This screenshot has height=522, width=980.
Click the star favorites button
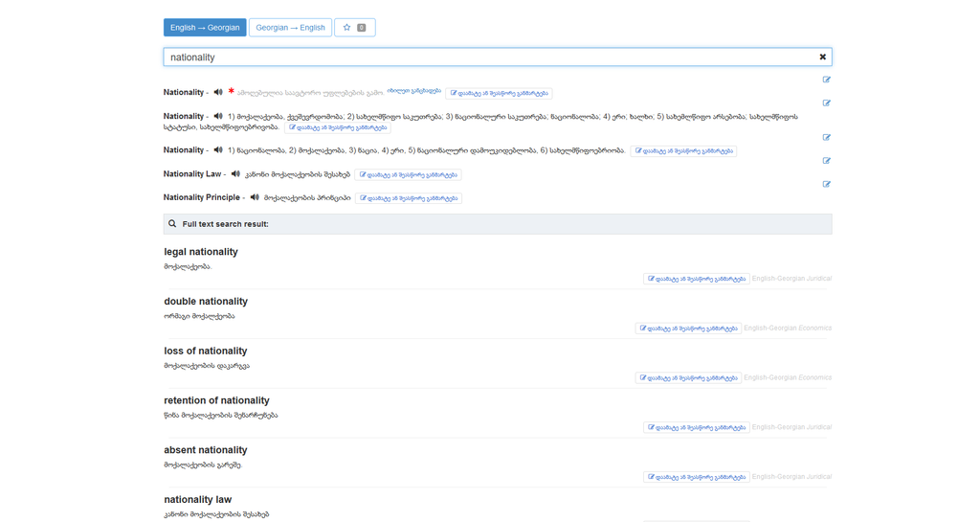pos(354,28)
